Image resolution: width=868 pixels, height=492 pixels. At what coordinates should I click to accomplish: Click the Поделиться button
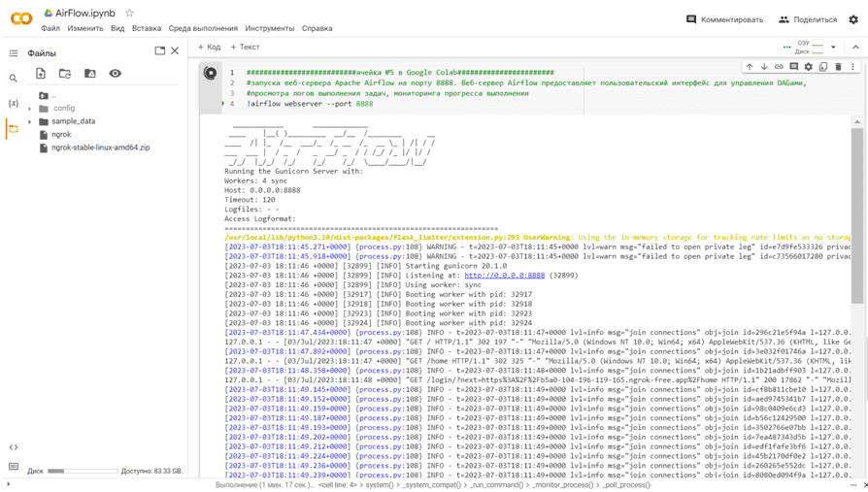[808, 19]
